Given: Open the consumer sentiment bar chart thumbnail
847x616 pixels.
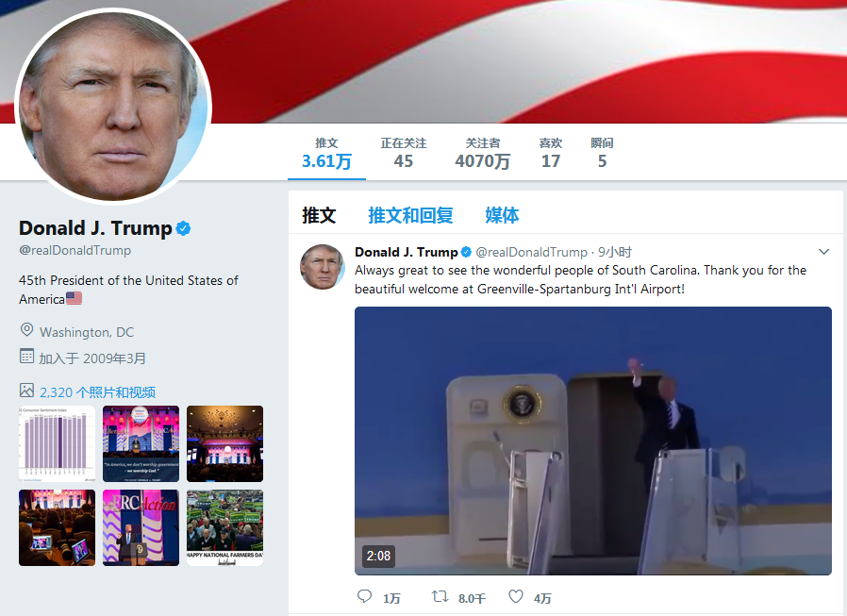Looking at the screenshot, I should [57, 443].
